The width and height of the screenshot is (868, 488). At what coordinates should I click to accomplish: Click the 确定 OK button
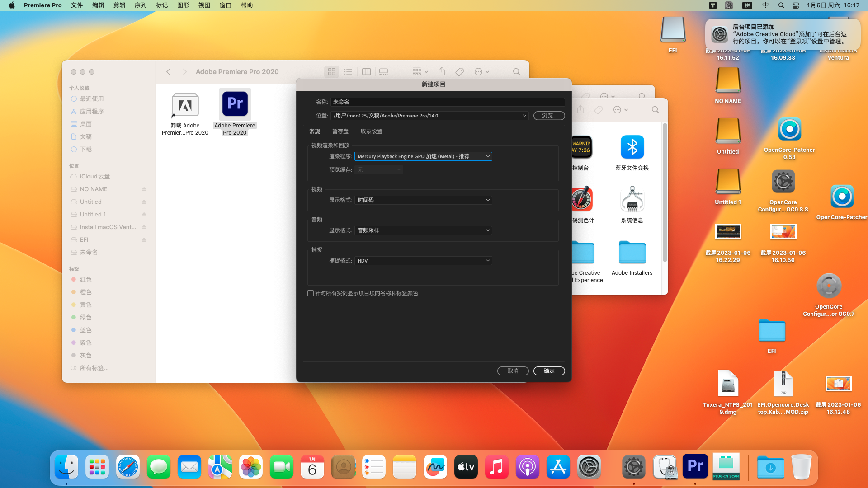click(x=549, y=371)
